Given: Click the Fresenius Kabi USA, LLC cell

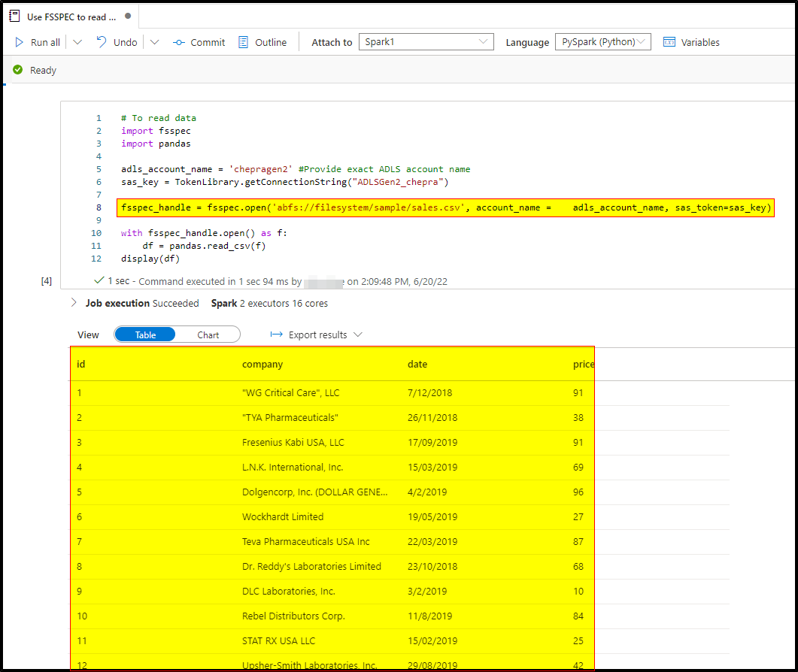Looking at the screenshot, I should [293, 443].
